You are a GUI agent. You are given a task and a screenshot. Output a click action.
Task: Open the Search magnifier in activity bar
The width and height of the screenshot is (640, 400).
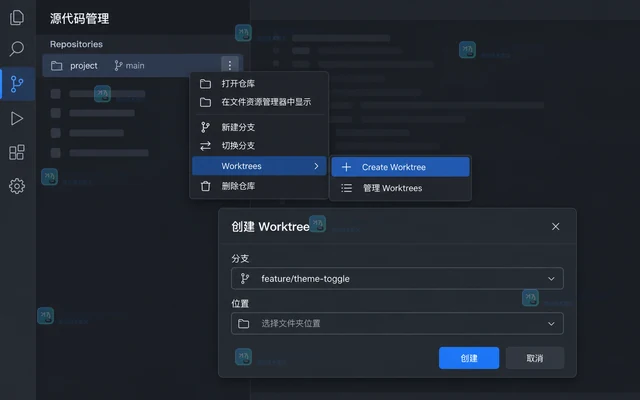click(x=17, y=49)
